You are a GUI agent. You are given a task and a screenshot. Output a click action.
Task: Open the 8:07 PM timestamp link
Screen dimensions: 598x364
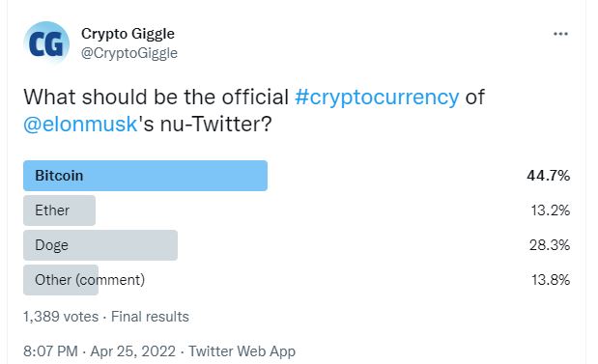click(x=51, y=351)
